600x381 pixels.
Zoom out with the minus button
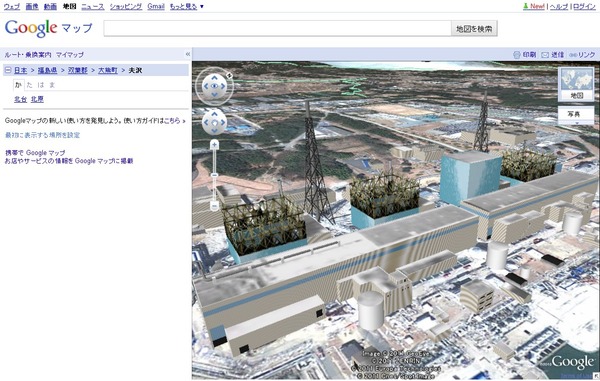coord(214,206)
